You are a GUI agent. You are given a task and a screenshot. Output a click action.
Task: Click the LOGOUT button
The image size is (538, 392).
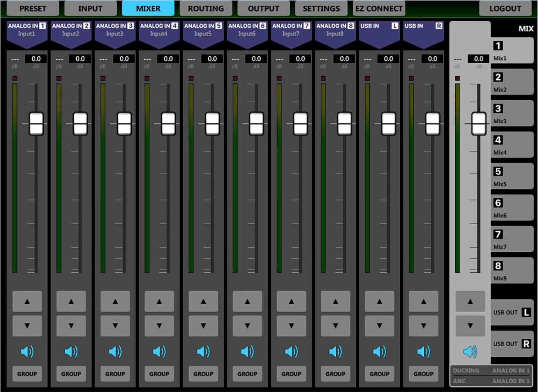pos(505,8)
